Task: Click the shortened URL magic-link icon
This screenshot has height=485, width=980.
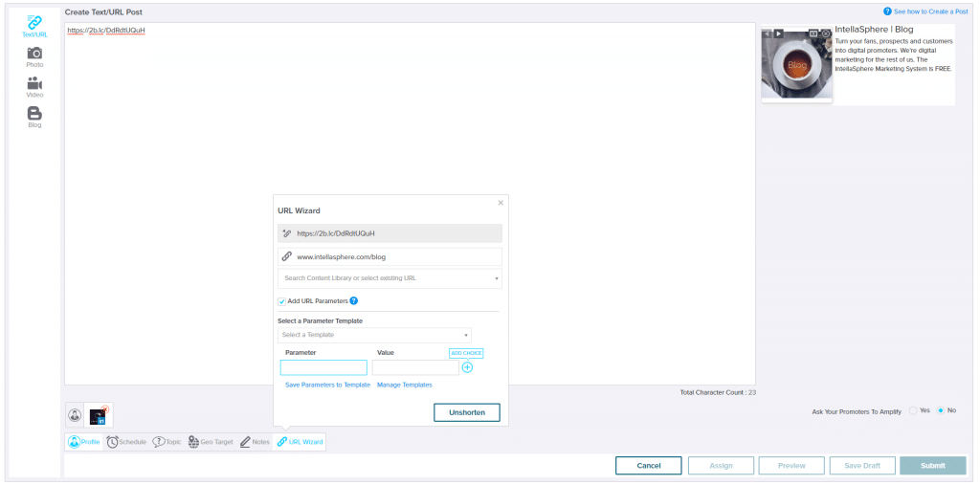Action: click(x=287, y=233)
